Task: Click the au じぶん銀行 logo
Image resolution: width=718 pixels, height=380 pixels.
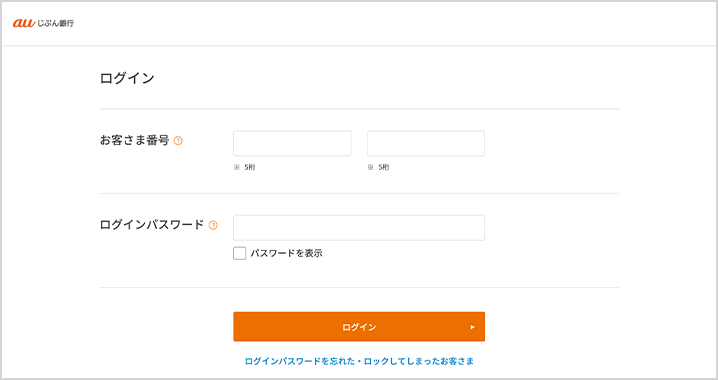Action: tap(43, 23)
